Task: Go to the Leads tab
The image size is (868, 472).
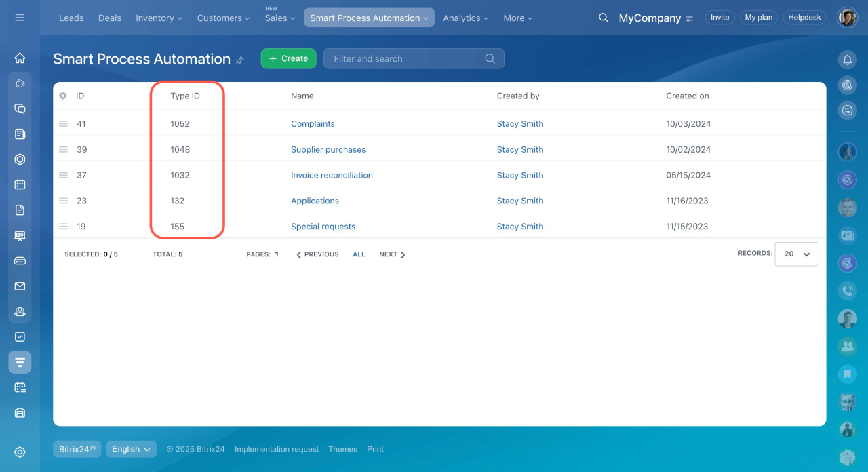Action: point(71,18)
